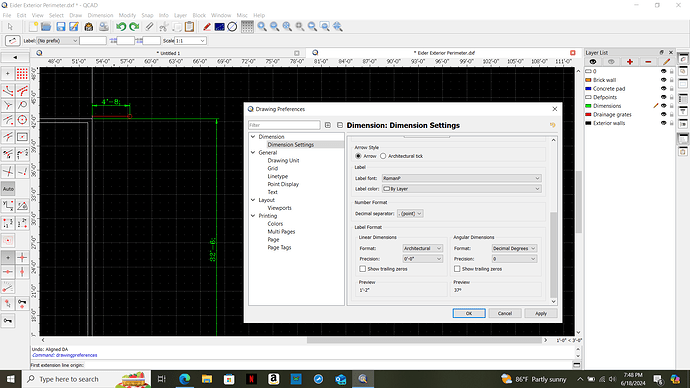Select the red dotted point grid tool
The width and height of the screenshot is (690, 388).
pos(22,73)
